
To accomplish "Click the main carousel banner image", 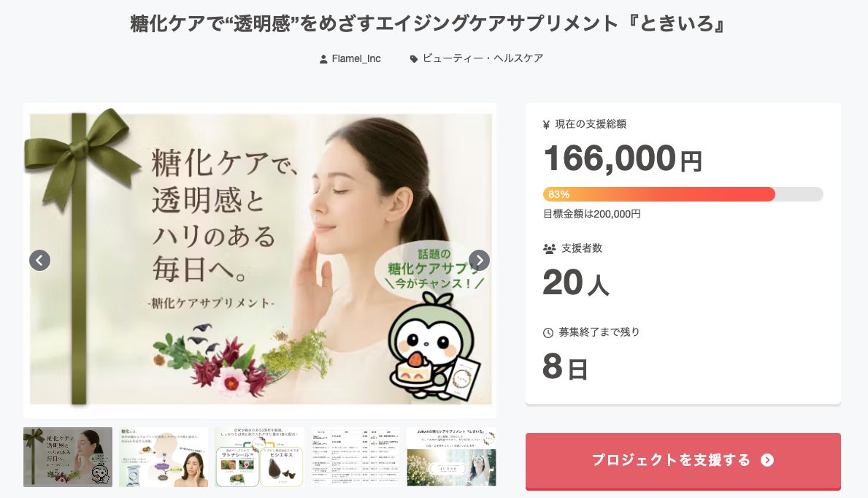I will pyautogui.click(x=260, y=260).
